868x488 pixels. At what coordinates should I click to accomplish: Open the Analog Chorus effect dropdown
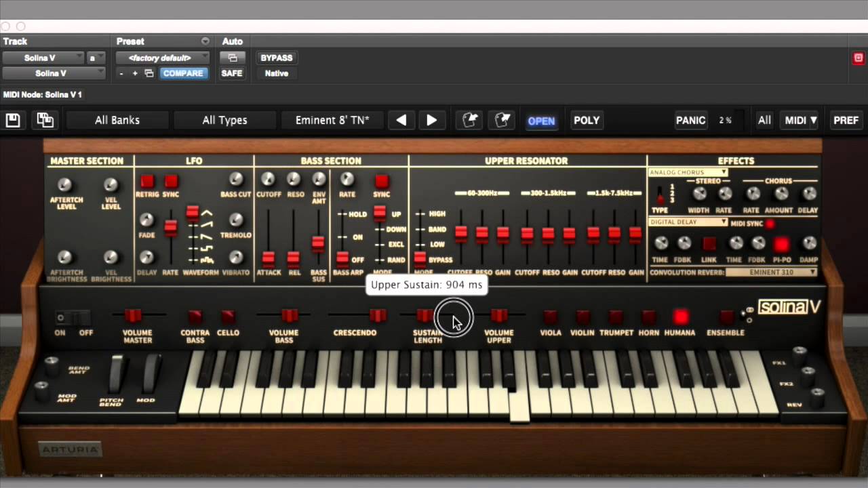point(688,172)
